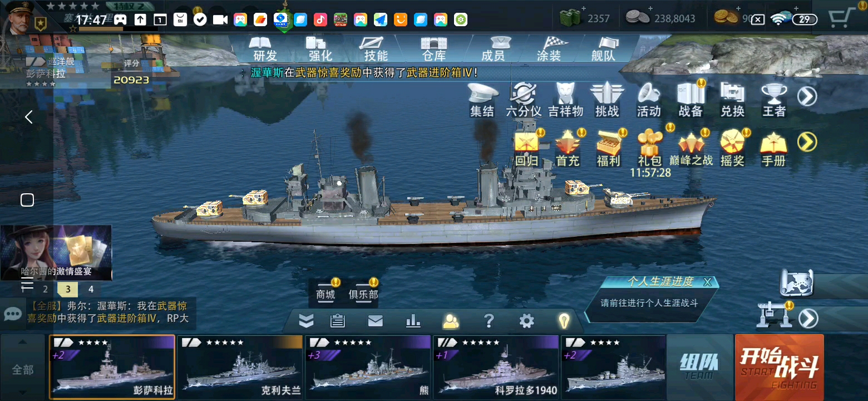Open the 王者 trophy icon

click(774, 100)
